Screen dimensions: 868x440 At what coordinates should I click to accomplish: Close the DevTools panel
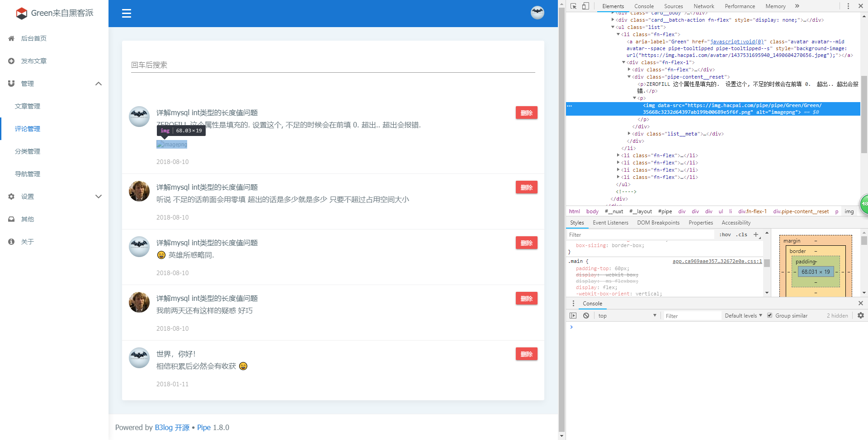coord(861,6)
